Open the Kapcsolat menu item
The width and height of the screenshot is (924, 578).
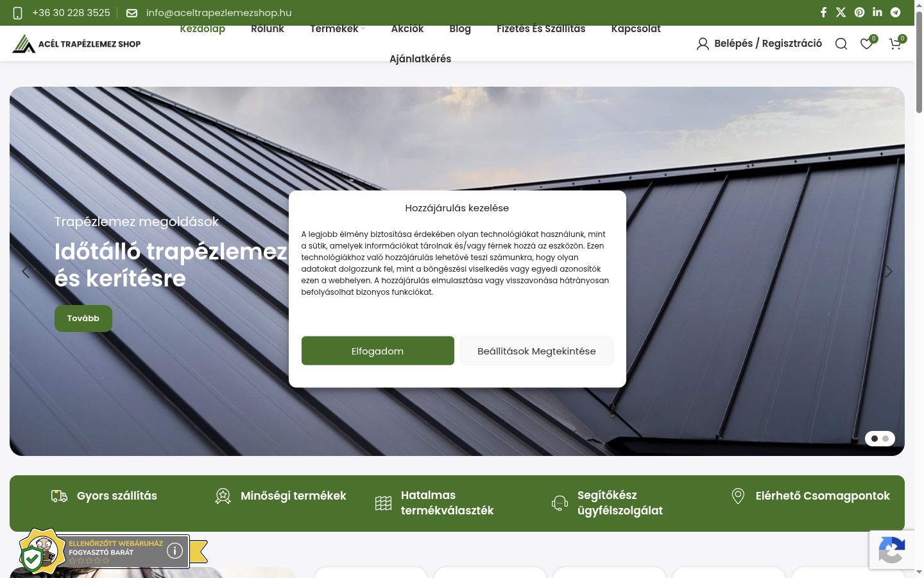pyautogui.click(x=636, y=28)
